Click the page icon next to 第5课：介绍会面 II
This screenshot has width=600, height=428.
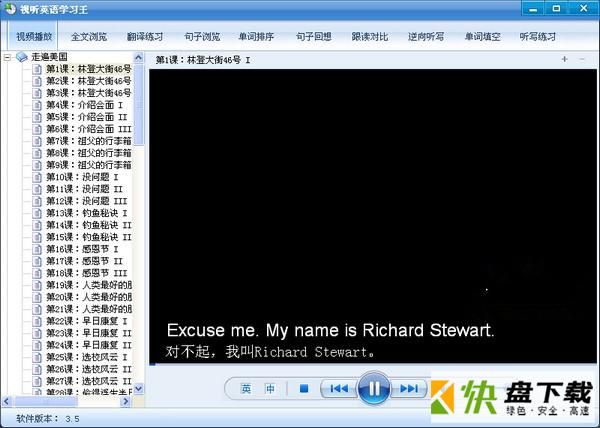37,117
